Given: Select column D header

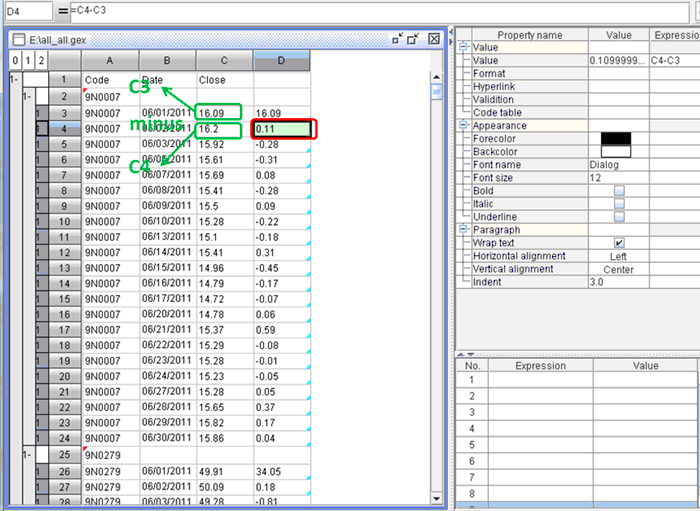Looking at the screenshot, I should tap(281, 60).
